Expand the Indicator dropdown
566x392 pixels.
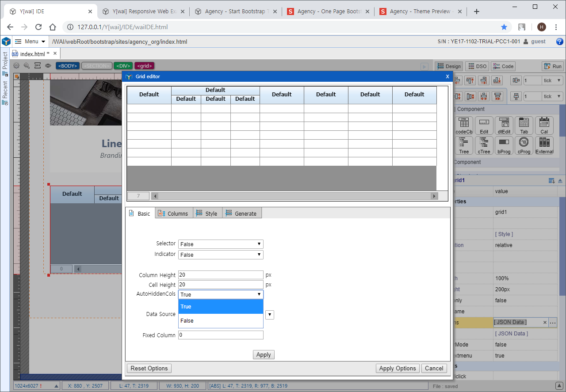[221, 255]
